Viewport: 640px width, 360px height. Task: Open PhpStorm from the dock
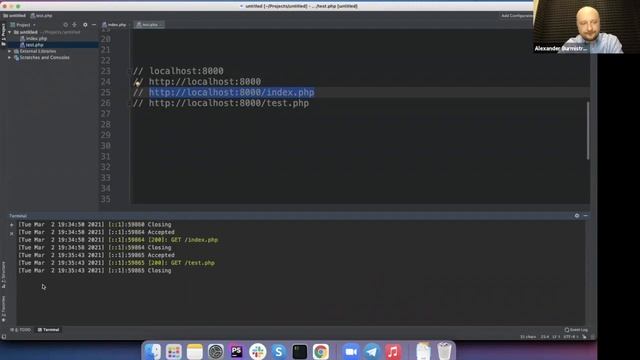pyautogui.click(x=237, y=351)
